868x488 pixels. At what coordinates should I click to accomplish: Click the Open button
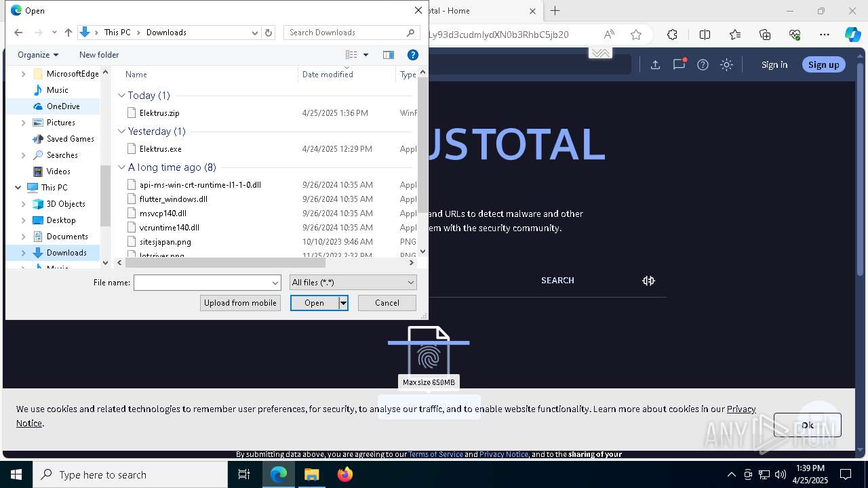(314, 303)
